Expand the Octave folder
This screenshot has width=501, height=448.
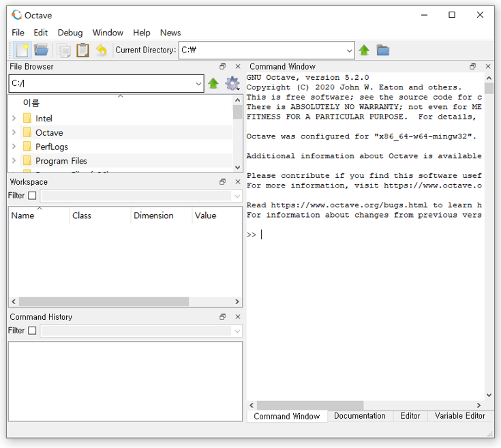click(14, 132)
